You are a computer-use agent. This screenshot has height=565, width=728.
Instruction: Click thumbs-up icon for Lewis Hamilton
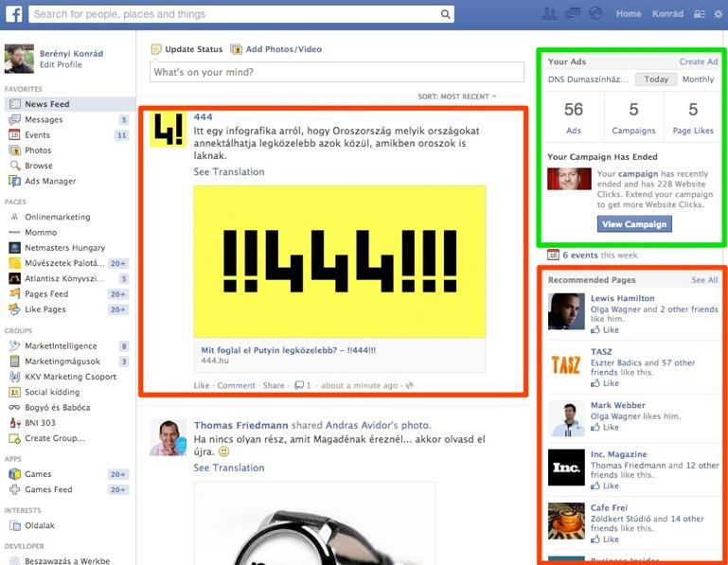coord(595,329)
